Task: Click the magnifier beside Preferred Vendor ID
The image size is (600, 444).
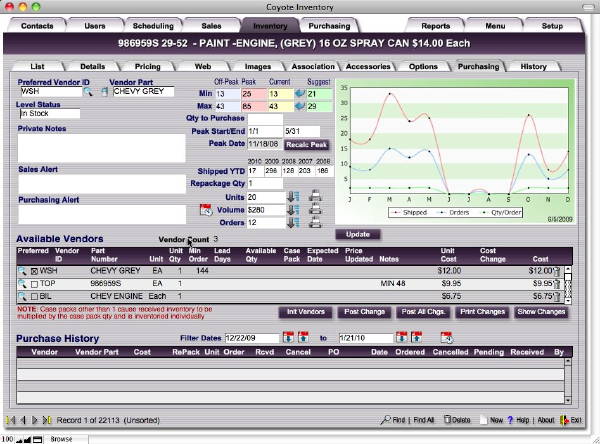Action: [x=88, y=92]
